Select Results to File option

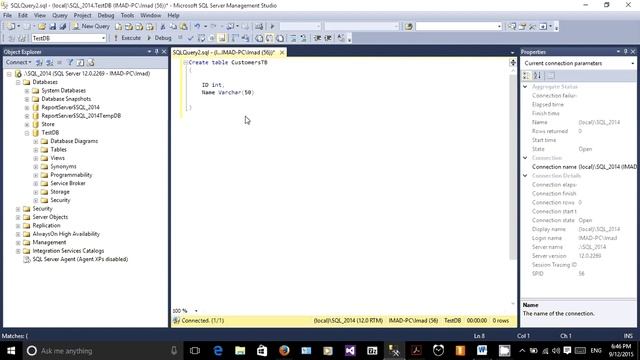[x=280, y=38]
